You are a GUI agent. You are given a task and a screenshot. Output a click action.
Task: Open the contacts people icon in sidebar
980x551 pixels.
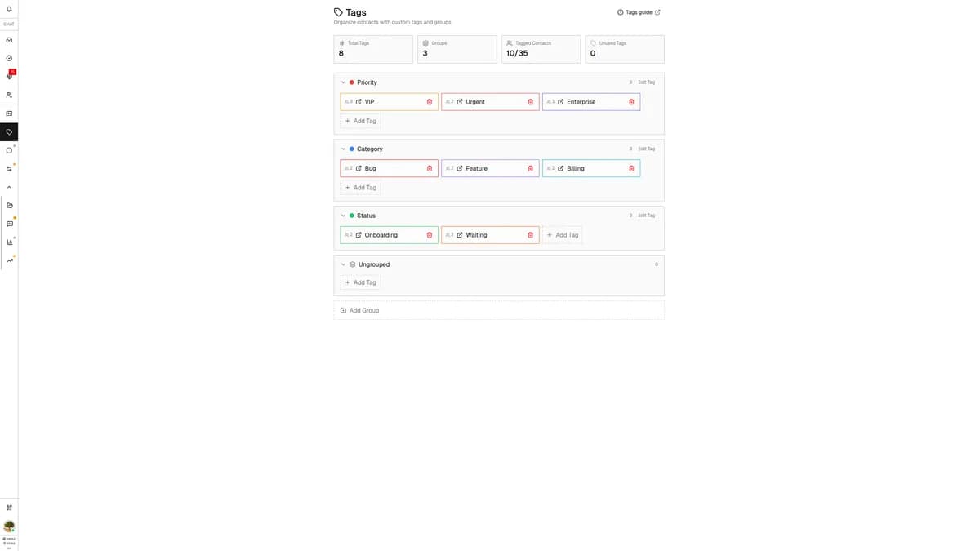9,95
